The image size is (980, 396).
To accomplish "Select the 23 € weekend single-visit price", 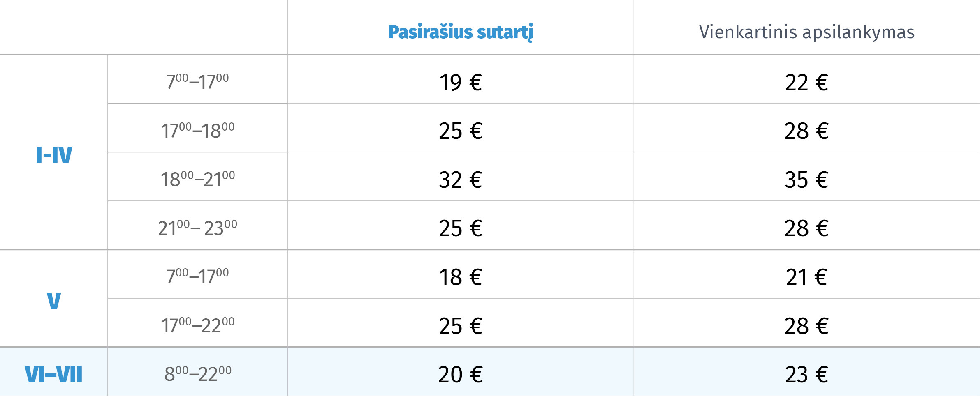I will pyautogui.click(x=807, y=374).
